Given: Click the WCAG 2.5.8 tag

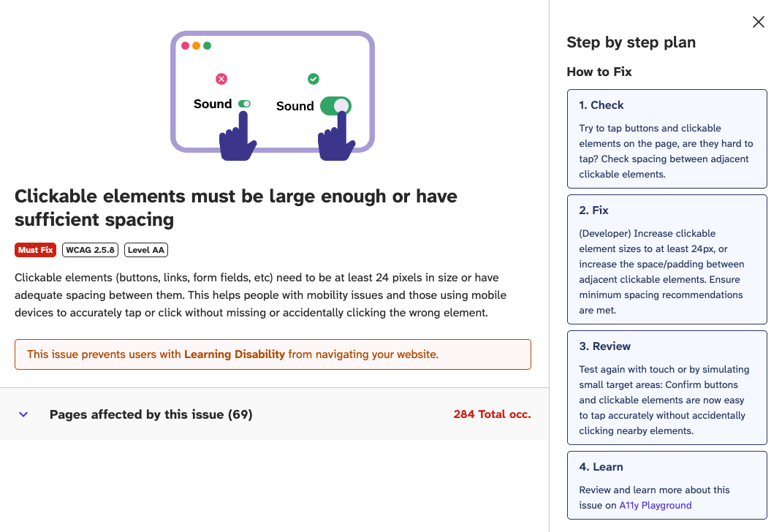Looking at the screenshot, I should click(91, 250).
